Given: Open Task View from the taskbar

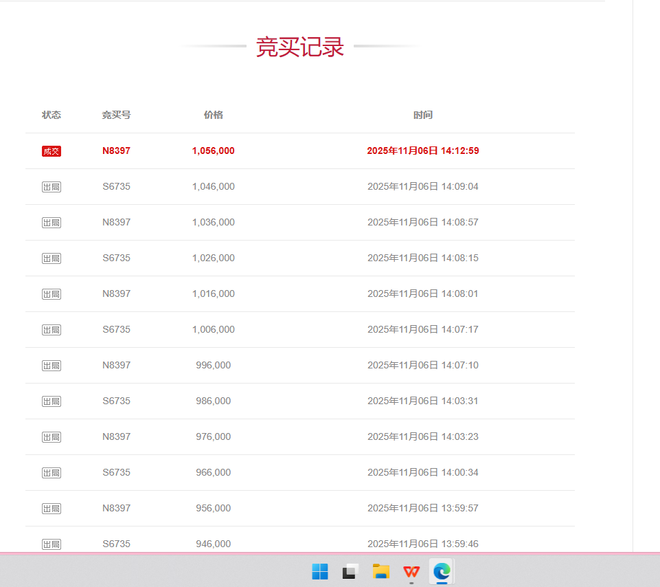Looking at the screenshot, I should [x=350, y=572].
